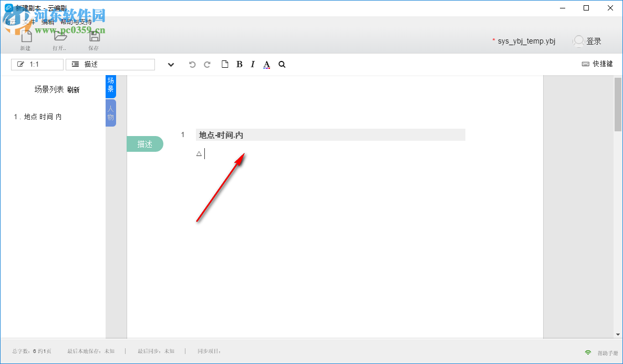Viewport: 623px width, 364px height.
Task: Change text color with the underlined A swatch
Action: tap(266, 64)
